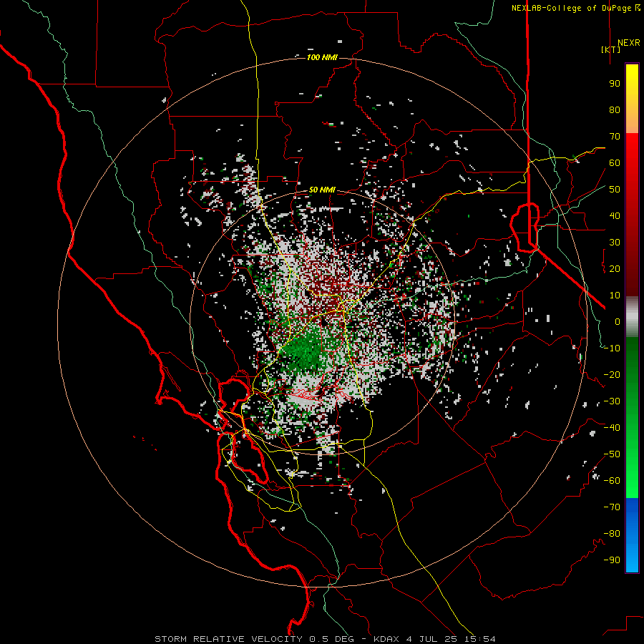Click the NEXR label above color scale
The height and width of the screenshot is (644, 644).
point(629,43)
